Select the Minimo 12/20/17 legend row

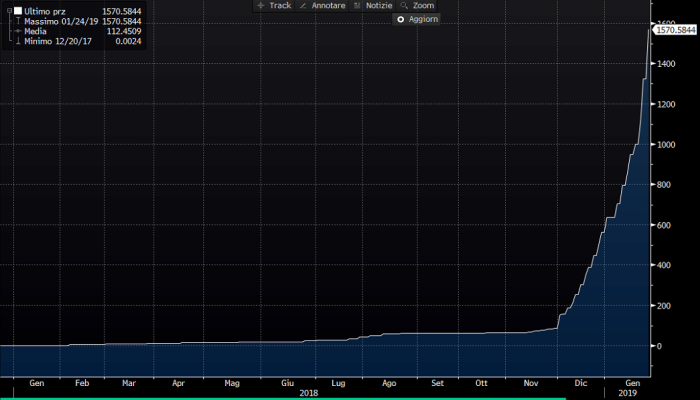[x=78, y=41]
